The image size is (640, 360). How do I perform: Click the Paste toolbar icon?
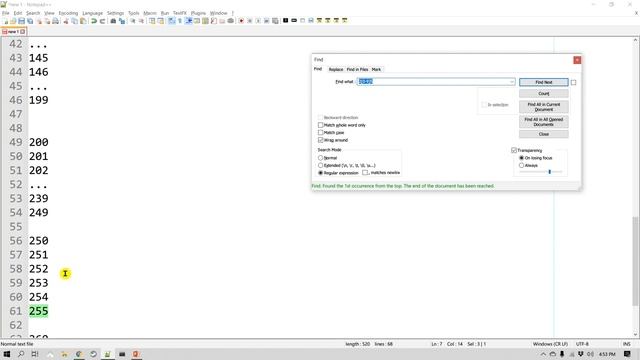[x=83, y=21]
